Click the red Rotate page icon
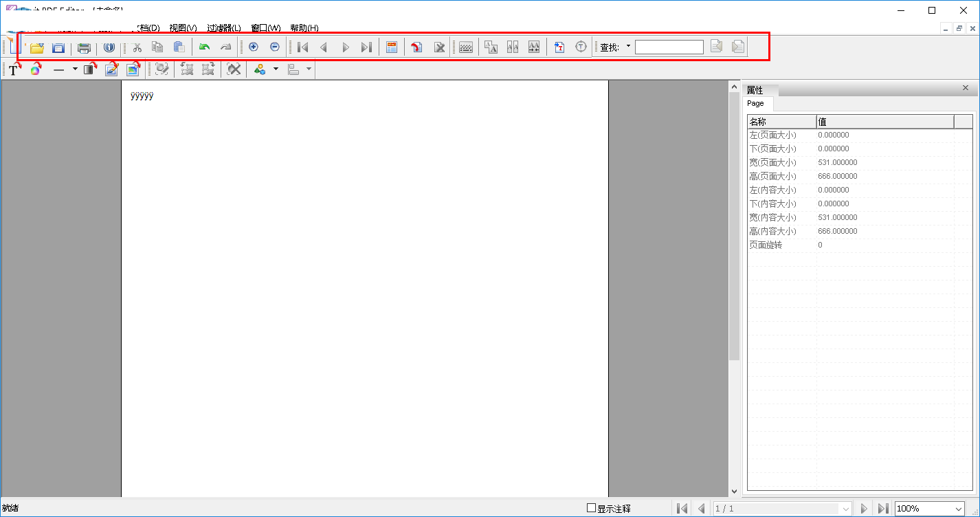This screenshot has width=980, height=517. [x=416, y=47]
